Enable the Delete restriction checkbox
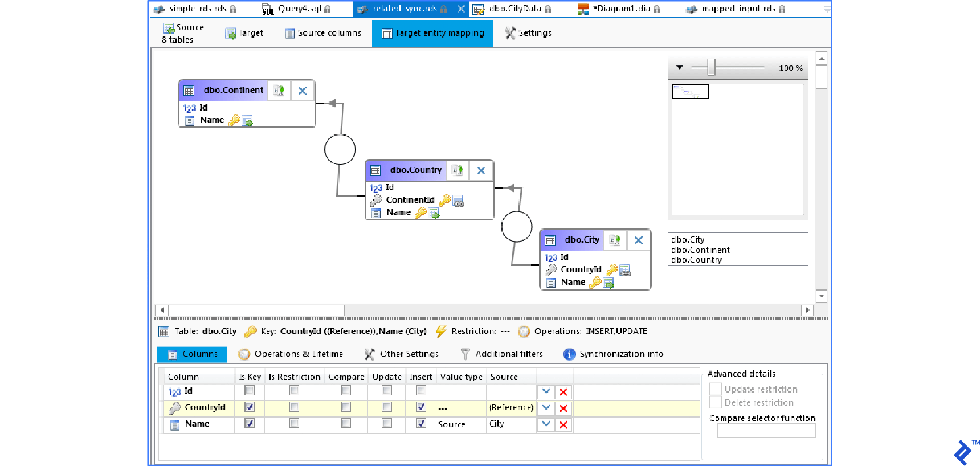The image size is (980, 466). coord(716,402)
